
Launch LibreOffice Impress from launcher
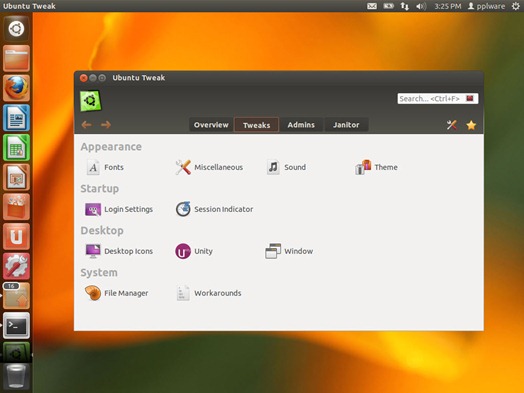tap(16, 177)
